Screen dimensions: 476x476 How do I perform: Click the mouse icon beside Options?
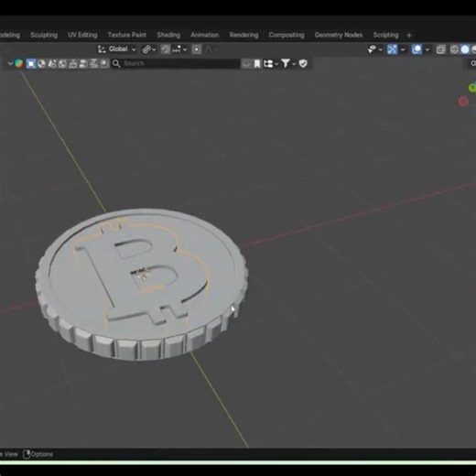pos(27,454)
